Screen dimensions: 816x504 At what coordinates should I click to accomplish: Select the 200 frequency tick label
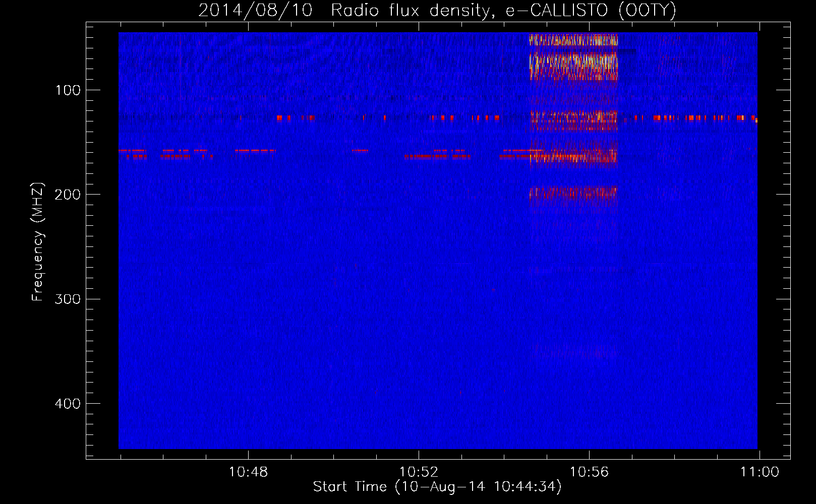pyautogui.click(x=68, y=195)
